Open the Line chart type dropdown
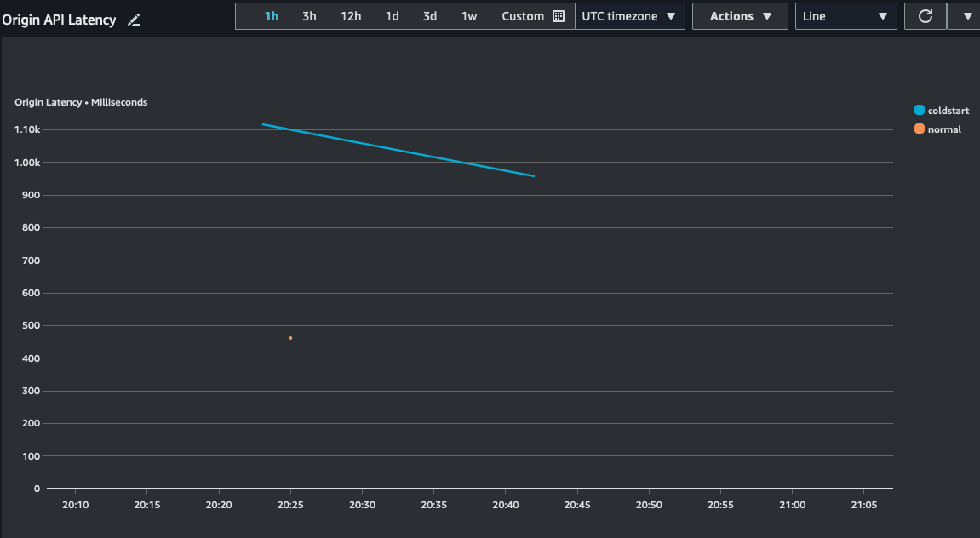Viewport: 980px width, 538px height. (845, 15)
